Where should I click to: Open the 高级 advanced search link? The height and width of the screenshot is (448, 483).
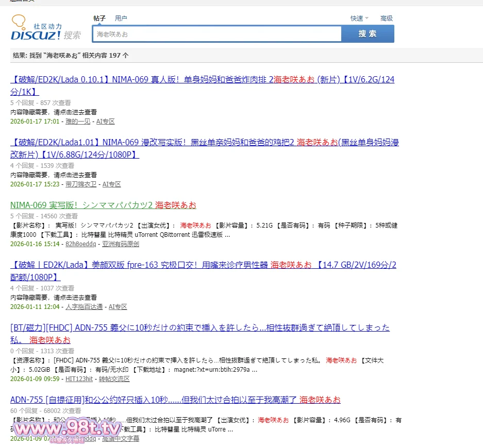tap(387, 19)
